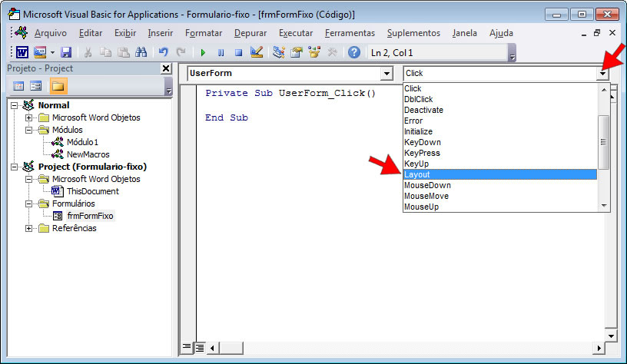
Task: Click the View Code icon in Project panel
Action: [x=18, y=86]
